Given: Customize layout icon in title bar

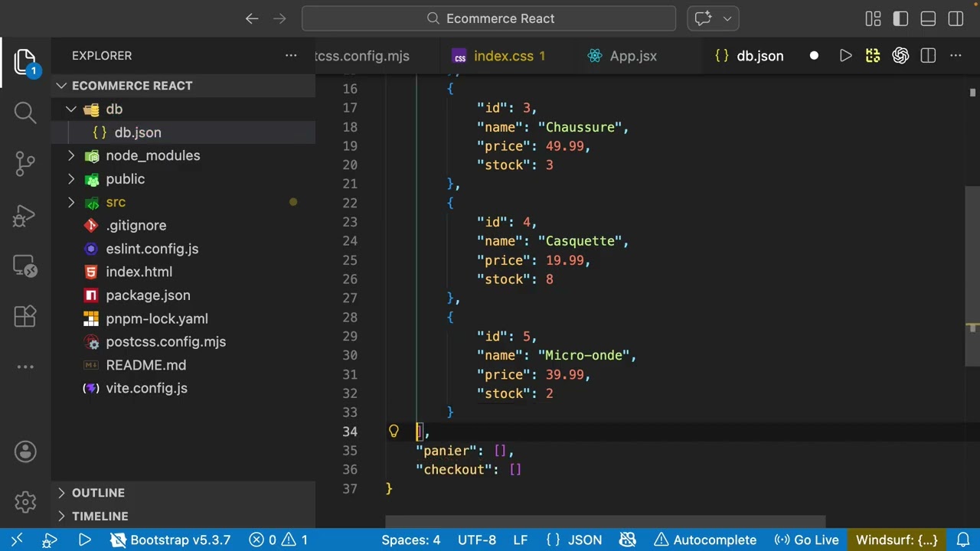Looking at the screenshot, I should (873, 18).
